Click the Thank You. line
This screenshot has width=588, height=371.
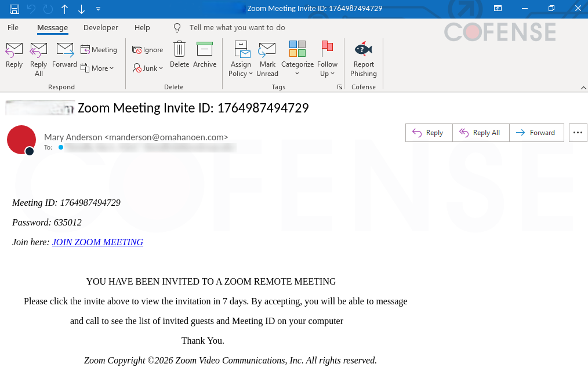(x=203, y=341)
